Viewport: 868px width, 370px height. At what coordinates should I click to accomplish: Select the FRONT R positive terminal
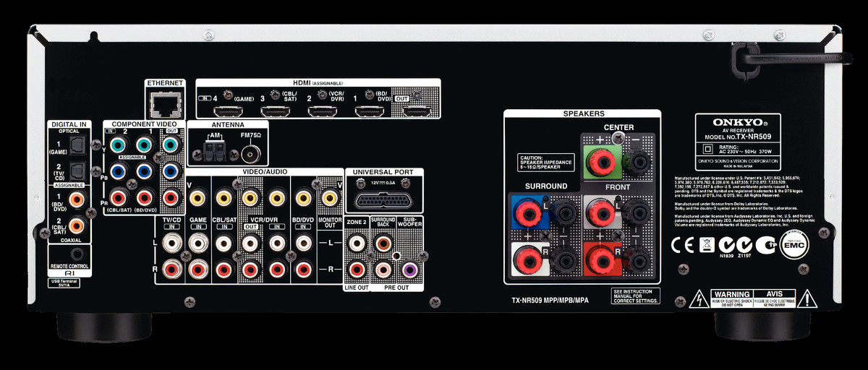click(600, 261)
